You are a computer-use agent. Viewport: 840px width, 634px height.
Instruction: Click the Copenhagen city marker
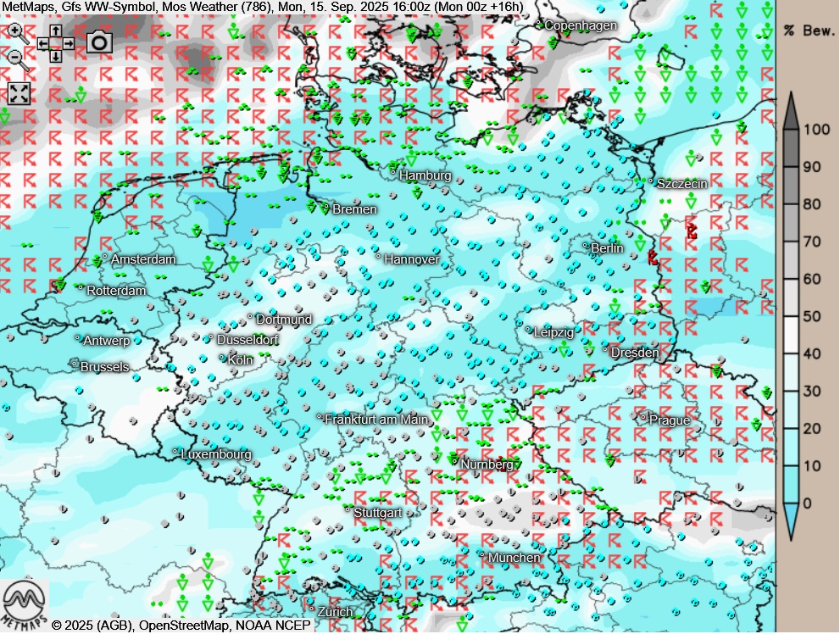(540, 24)
